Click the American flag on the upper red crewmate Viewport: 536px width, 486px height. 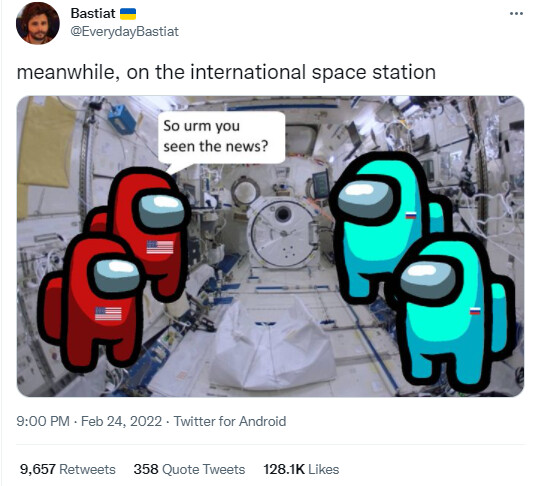pyautogui.click(x=160, y=247)
